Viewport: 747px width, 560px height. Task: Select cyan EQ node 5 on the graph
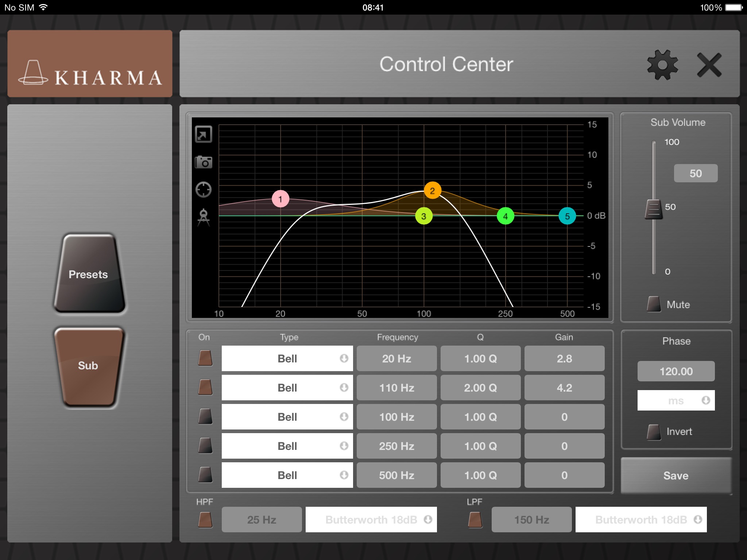pos(567,216)
